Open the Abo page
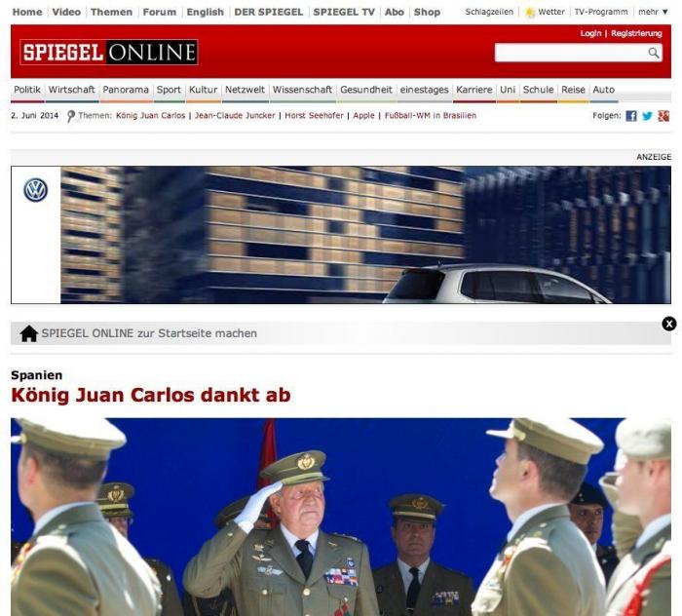 [395, 12]
